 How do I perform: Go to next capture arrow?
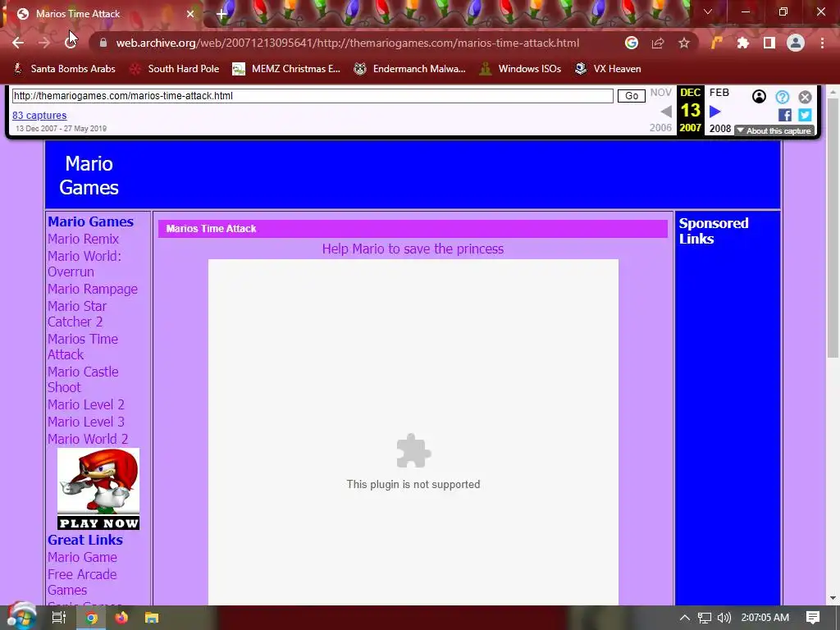tap(715, 112)
